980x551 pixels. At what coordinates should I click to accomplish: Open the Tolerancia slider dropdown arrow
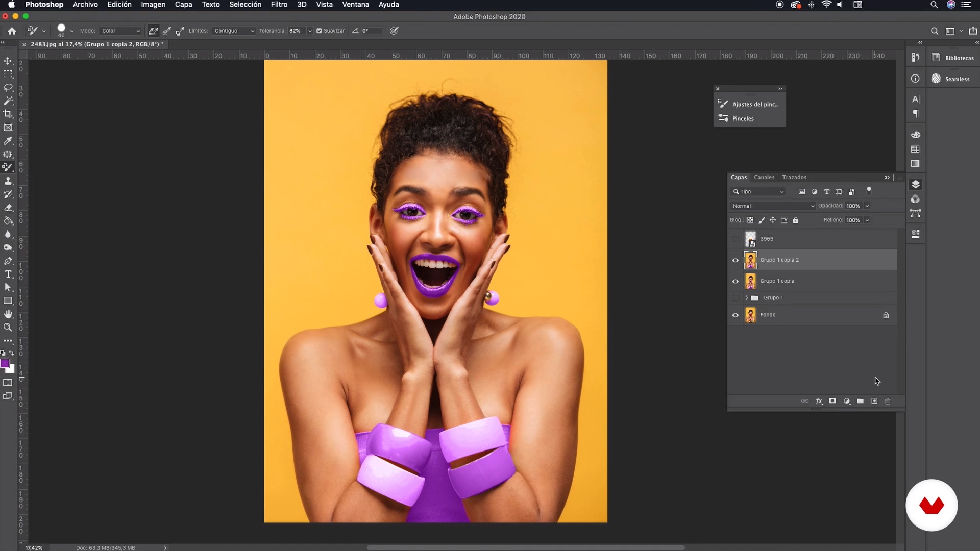click(310, 31)
